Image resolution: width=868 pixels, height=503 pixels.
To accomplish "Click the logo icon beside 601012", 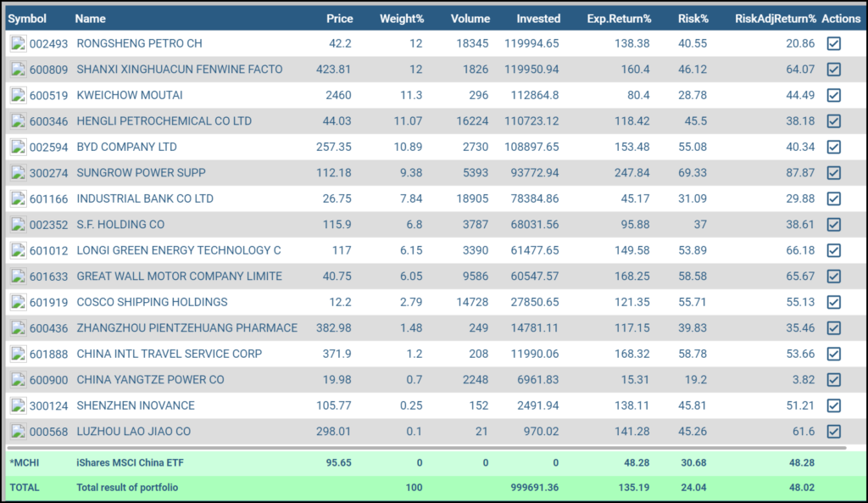I will coord(18,250).
